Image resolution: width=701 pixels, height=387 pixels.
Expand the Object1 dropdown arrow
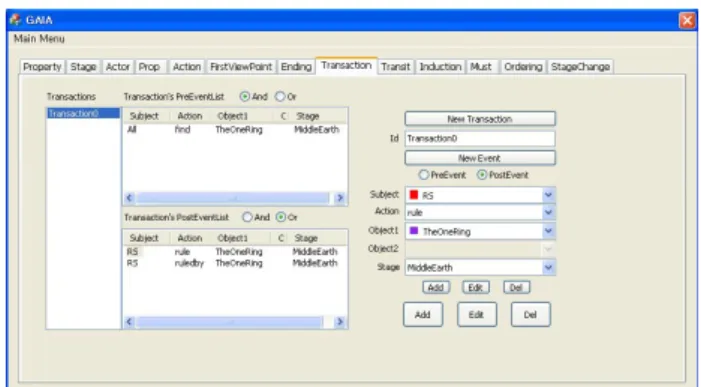point(548,231)
